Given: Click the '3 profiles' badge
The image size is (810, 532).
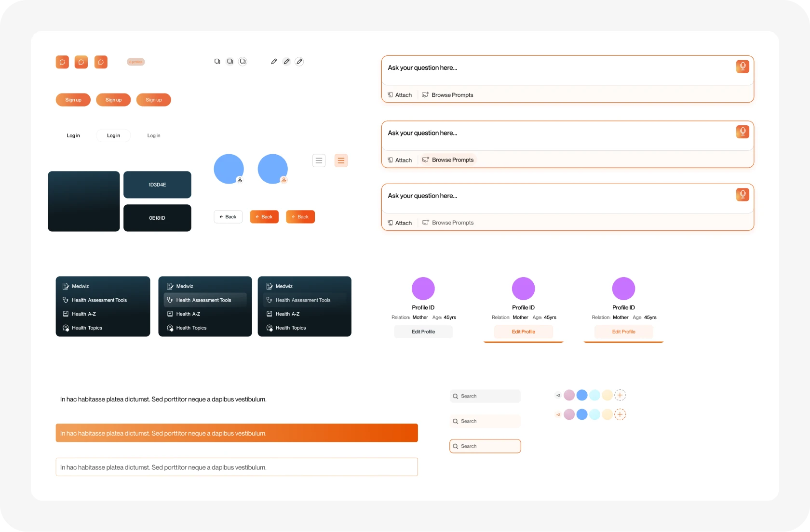Looking at the screenshot, I should [x=136, y=62].
